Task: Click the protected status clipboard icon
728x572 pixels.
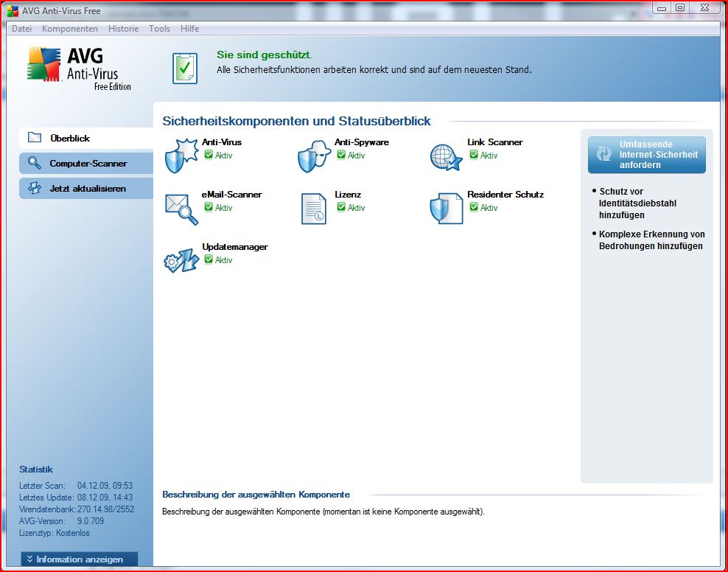Action: click(185, 69)
